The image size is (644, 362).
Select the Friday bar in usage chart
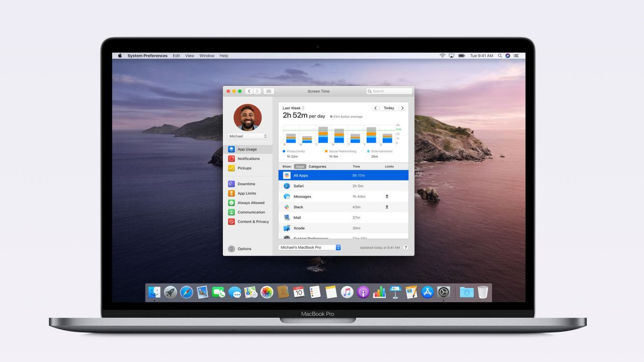(x=371, y=135)
